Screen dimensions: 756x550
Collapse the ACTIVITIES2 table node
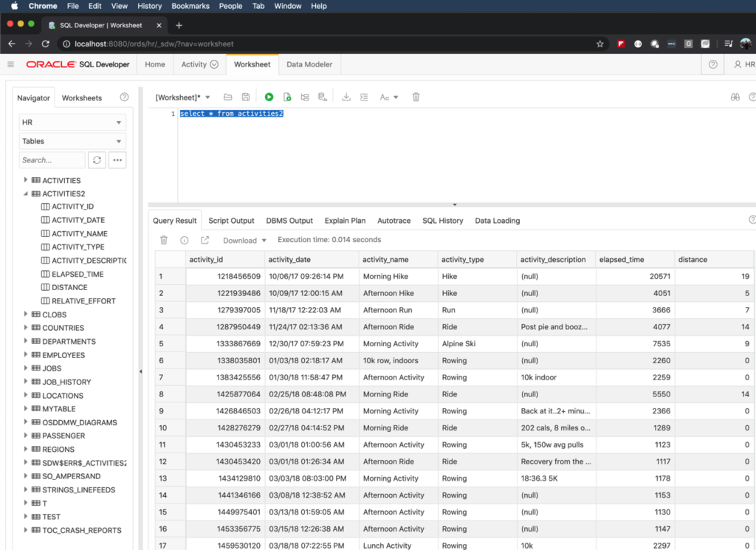coord(26,193)
